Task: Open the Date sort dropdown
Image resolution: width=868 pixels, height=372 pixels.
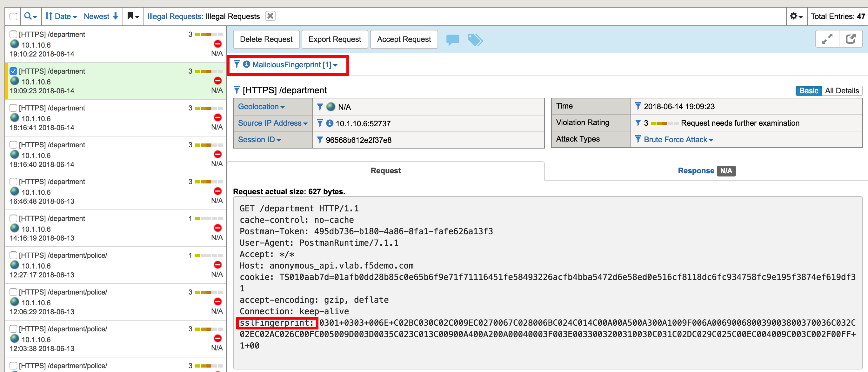Action: (x=61, y=16)
